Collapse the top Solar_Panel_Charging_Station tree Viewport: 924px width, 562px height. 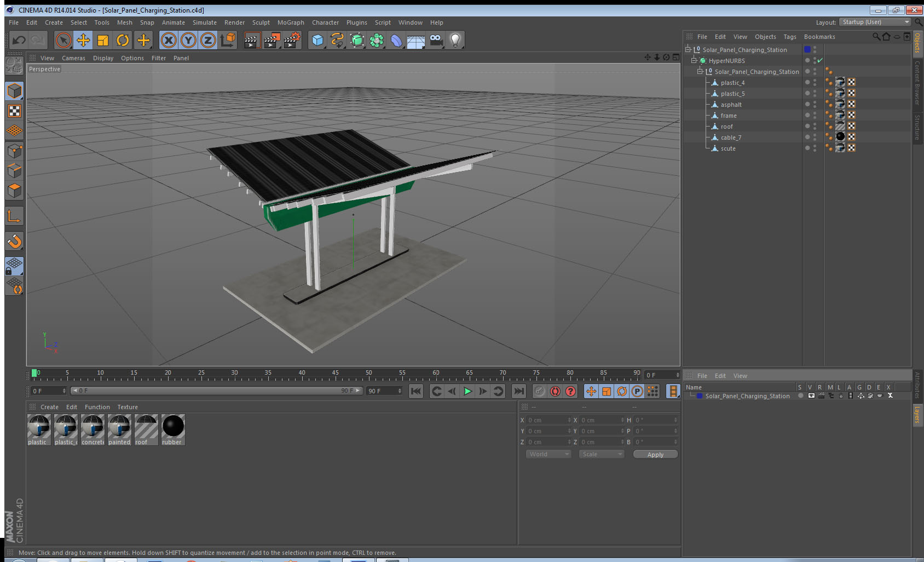pyautogui.click(x=688, y=49)
